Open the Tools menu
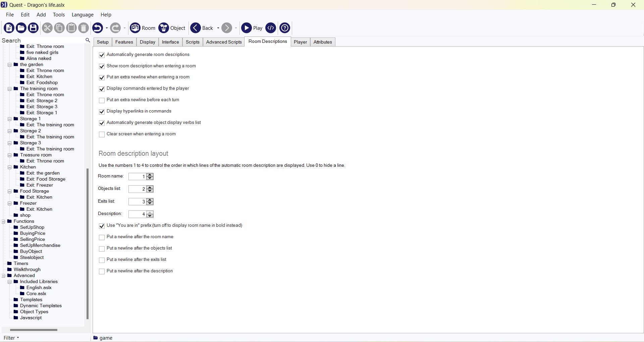The width and height of the screenshot is (644, 342). coord(59,15)
